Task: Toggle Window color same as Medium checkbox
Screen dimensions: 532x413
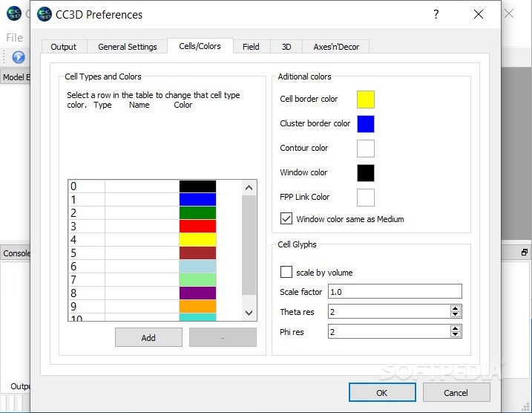Action: (x=286, y=218)
